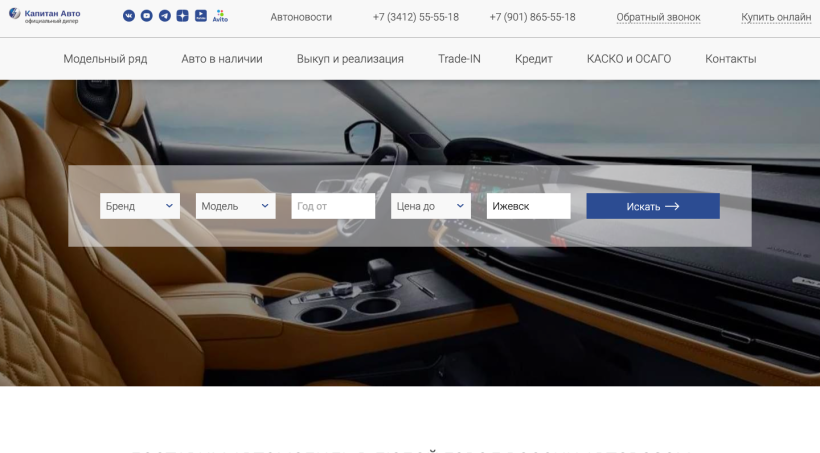Image resolution: width=820 pixels, height=453 pixels.
Task: Click the Капитан Авто logo
Action: (45, 16)
